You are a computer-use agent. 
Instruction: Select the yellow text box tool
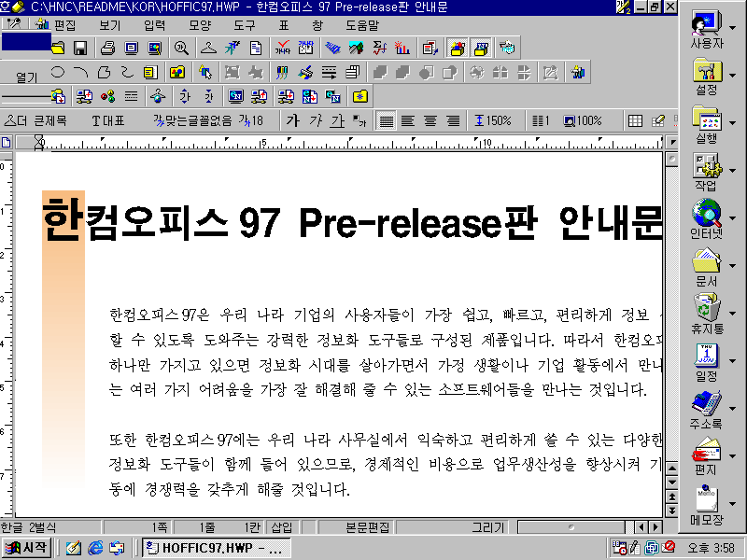point(150,73)
